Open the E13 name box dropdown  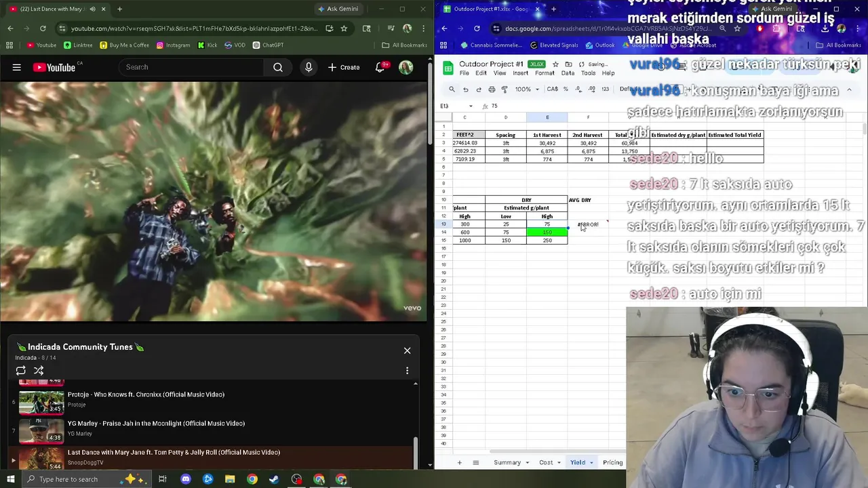pyautogui.click(x=471, y=106)
